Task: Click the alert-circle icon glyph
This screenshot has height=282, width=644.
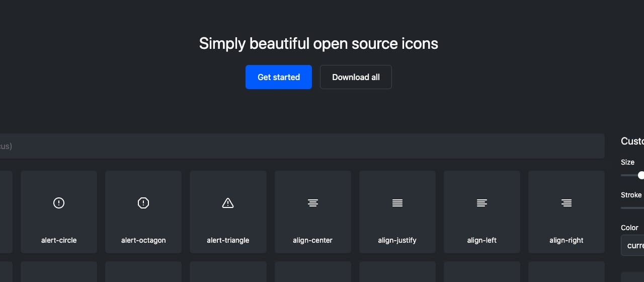Action: pos(59,203)
